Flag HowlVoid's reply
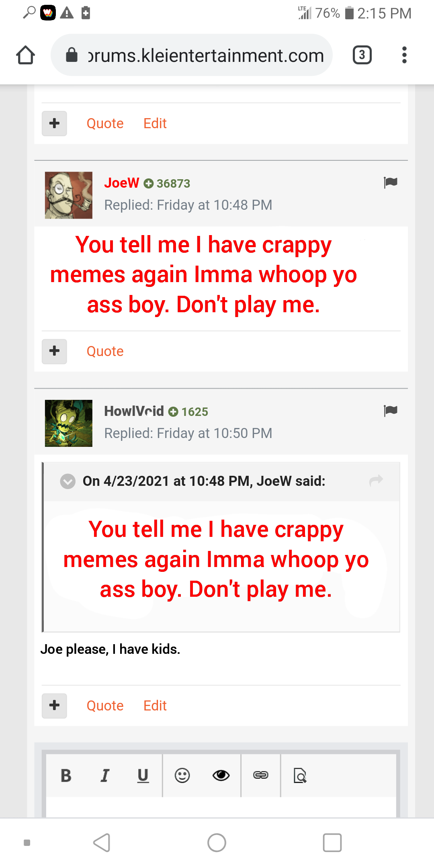Screen dimensions: 434x868 (391, 411)
